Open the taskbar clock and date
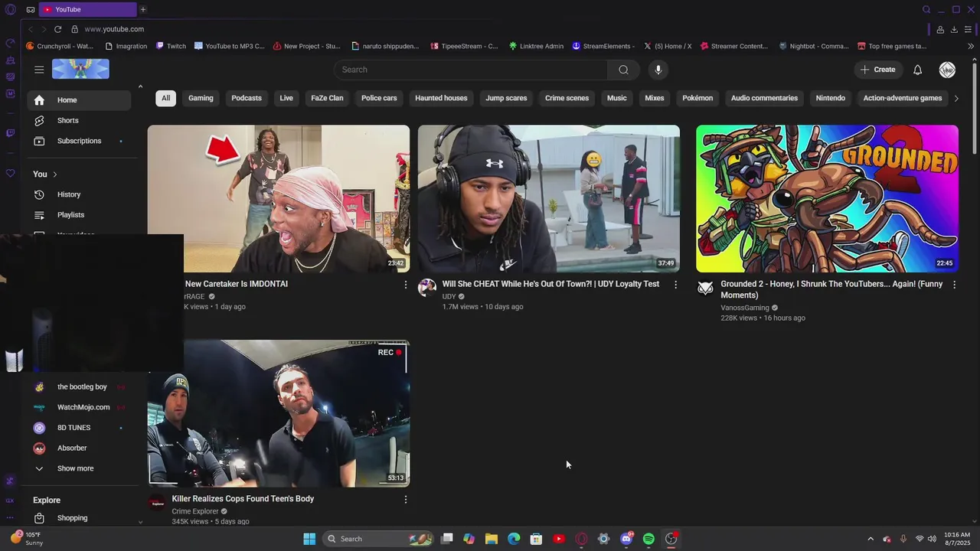Image resolution: width=980 pixels, height=551 pixels. click(957, 539)
